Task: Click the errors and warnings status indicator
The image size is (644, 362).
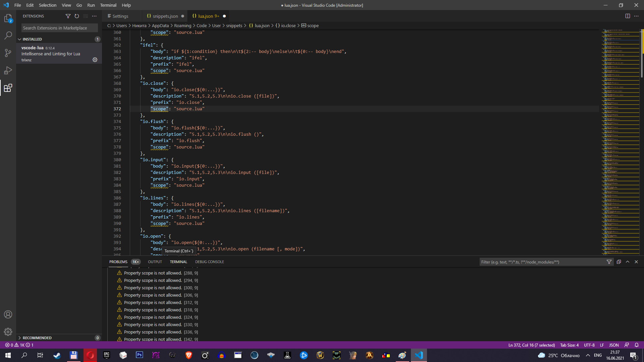Action: pos(19,345)
